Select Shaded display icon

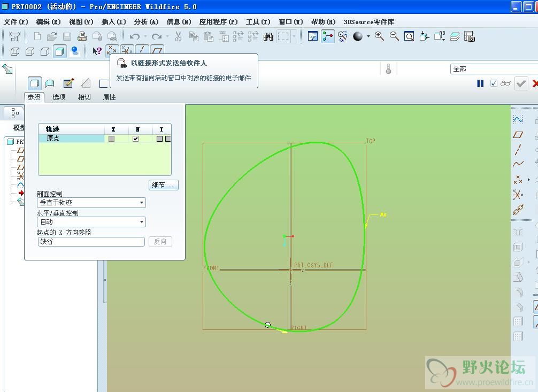[60, 51]
